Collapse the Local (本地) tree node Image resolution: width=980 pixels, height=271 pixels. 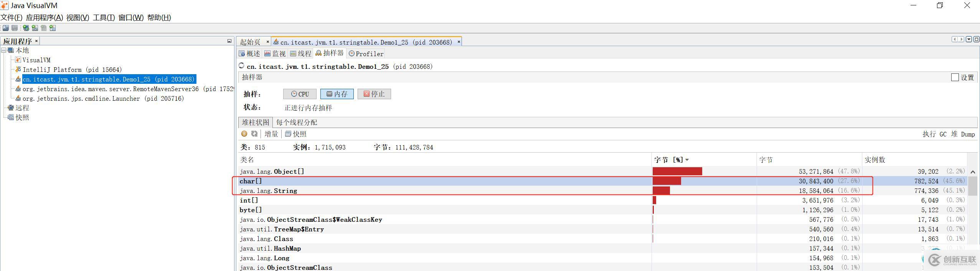point(3,50)
